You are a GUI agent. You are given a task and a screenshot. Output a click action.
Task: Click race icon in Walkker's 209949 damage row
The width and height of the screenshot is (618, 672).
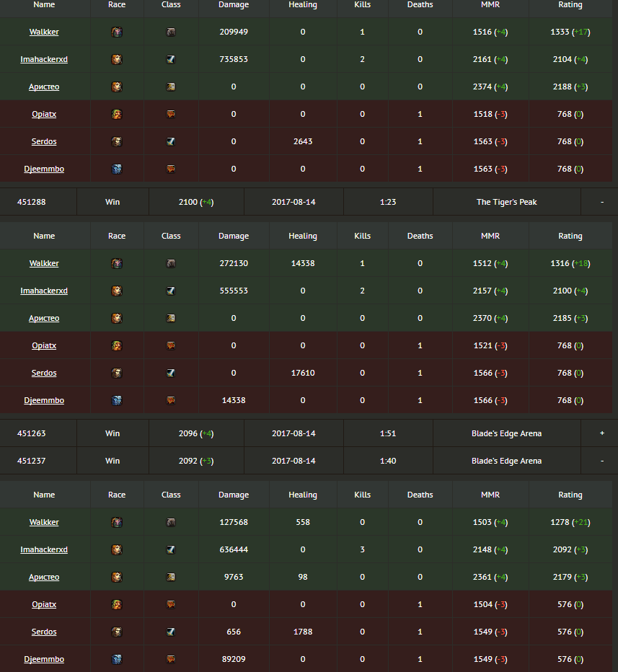pos(117,32)
